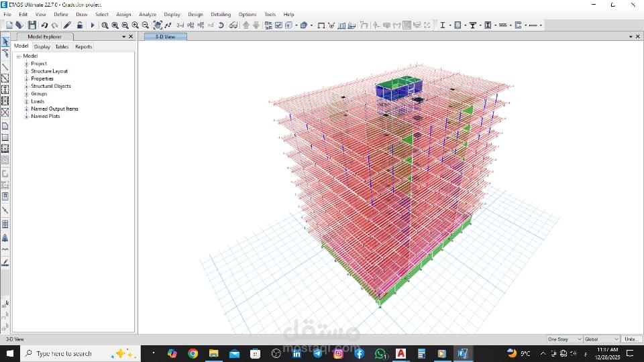Open the Define menu

coord(61,14)
